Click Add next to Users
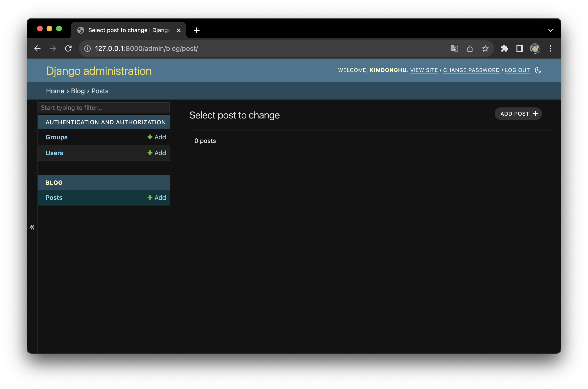This screenshot has height=389, width=588. coord(157,153)
